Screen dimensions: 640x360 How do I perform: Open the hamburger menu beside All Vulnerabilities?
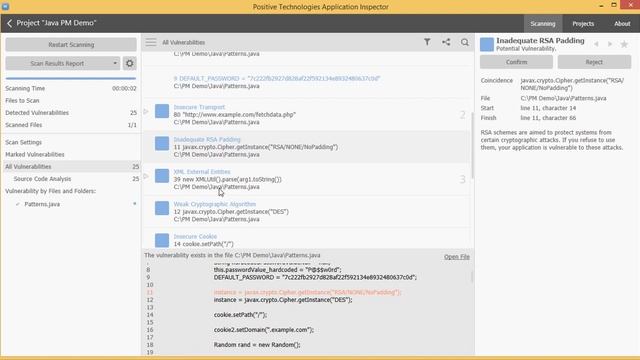coord(151,42)
